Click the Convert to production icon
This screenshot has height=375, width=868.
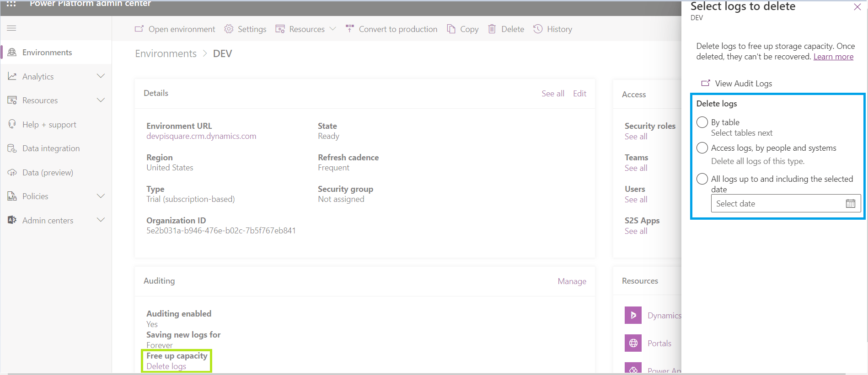click(x=350, y=28)
